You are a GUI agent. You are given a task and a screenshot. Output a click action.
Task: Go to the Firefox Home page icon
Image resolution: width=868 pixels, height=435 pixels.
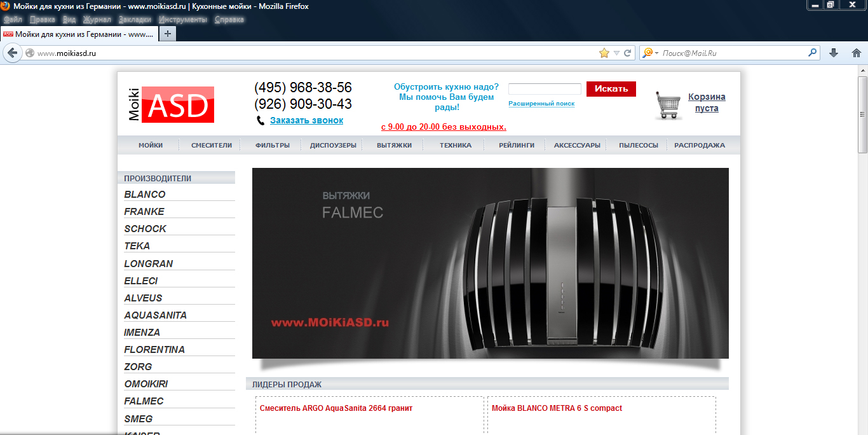[x=856, y=53]
